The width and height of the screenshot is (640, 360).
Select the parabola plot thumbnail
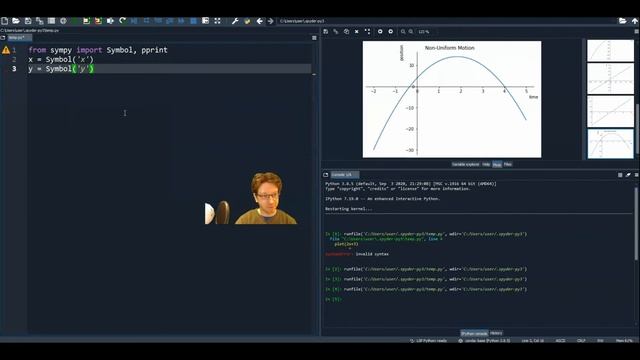click(x=610, y=144)
